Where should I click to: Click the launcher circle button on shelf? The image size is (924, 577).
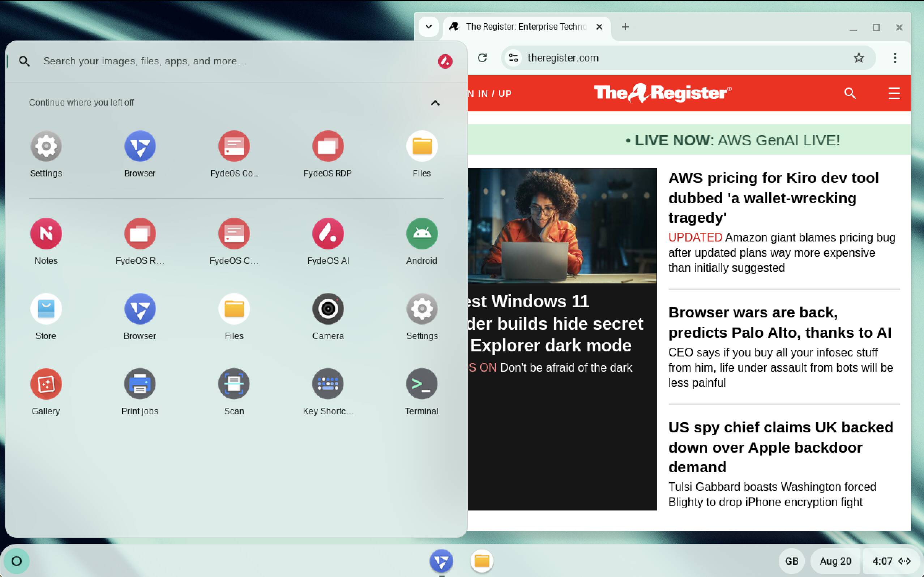(x=16, y=561)
